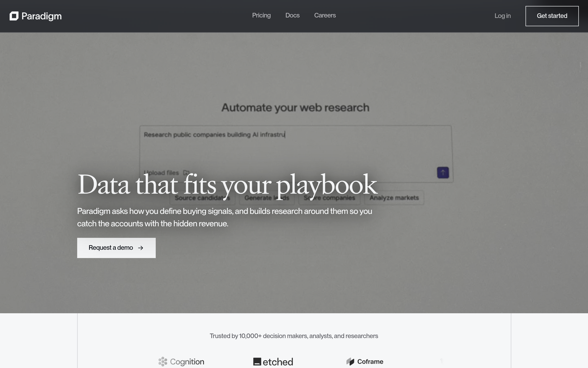Click the 'Paradigm asks how you define' paragraph
Viewport: 588px width, 368px height.
(224, 217)
